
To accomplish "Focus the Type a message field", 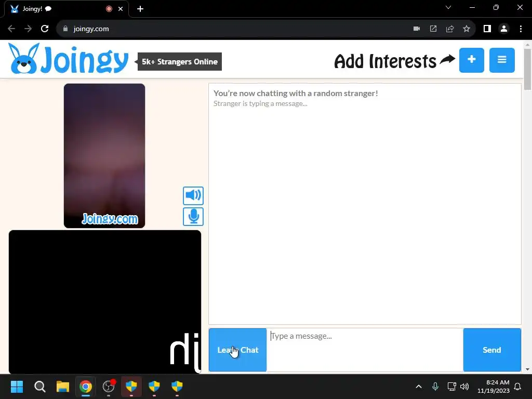I will (365, 350).
